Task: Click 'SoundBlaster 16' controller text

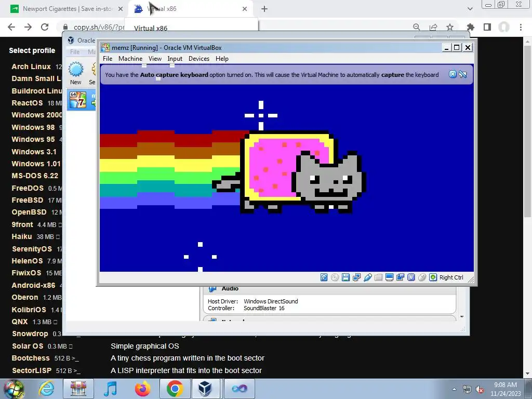Action: (264, 308)
